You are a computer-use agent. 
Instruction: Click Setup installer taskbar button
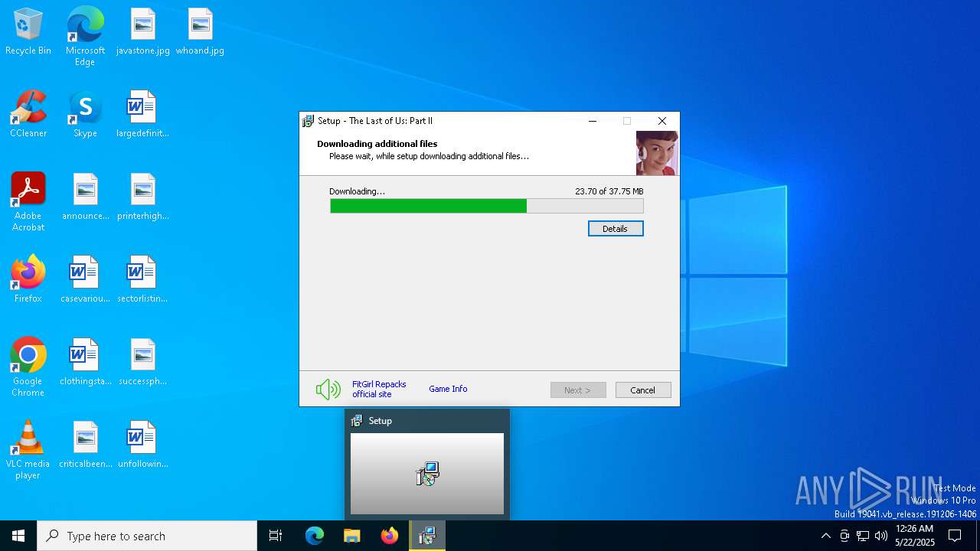[x=427, y=536]
